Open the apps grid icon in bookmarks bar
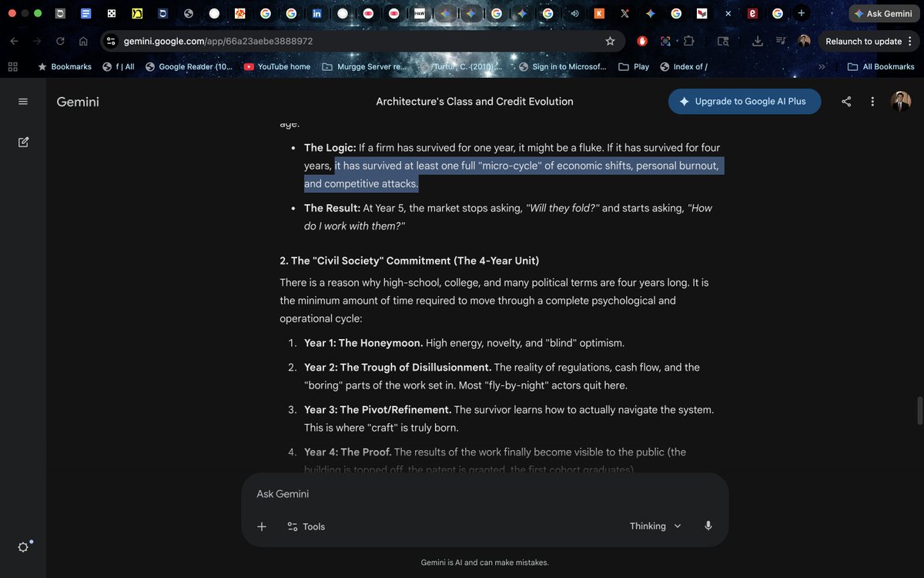The image size is (924, 578). coord(12,67)
